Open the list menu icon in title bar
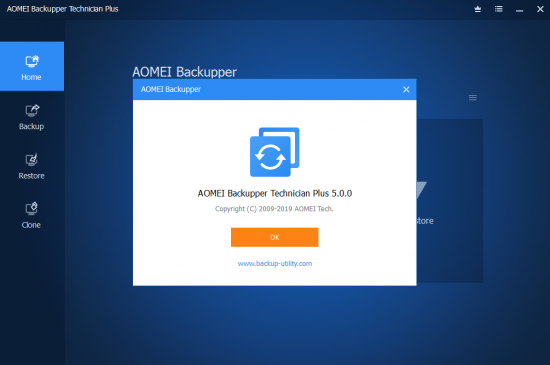The height and width of the screenshot is (365, 550). [x=498, y=9]
